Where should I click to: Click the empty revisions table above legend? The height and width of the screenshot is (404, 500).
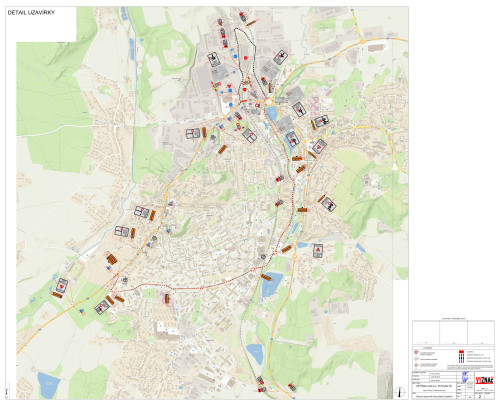[453, 332]
